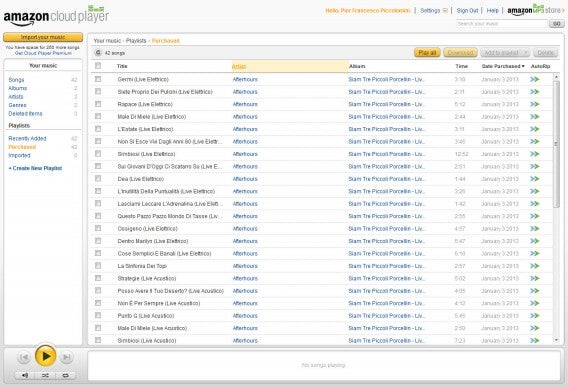Click the AutoRip icon for Male Di Miele (Live Elettrico)
Screen dimensions: 568x387
[535, 117]
